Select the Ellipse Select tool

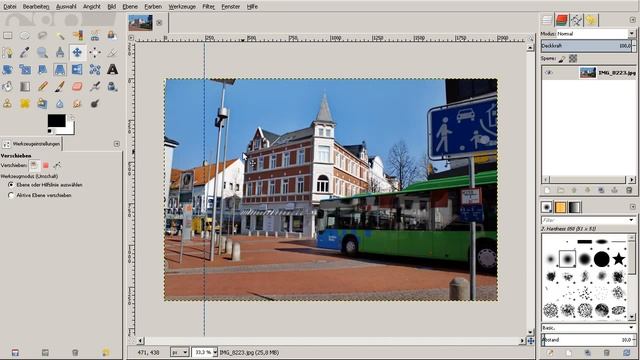click(25, 36)
